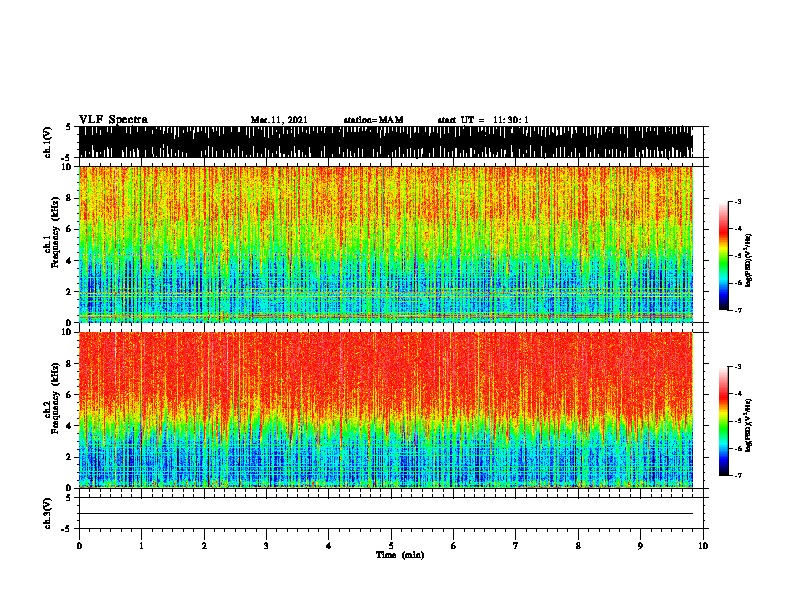Click the "5" volt tick on ch.1(V) axis

(x=68, y=127)
